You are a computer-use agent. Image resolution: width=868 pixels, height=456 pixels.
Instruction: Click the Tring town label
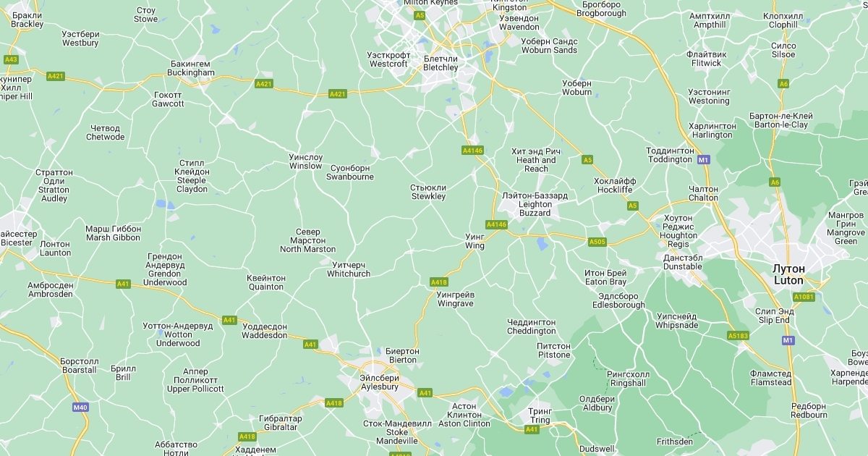[x=540, y=415]
